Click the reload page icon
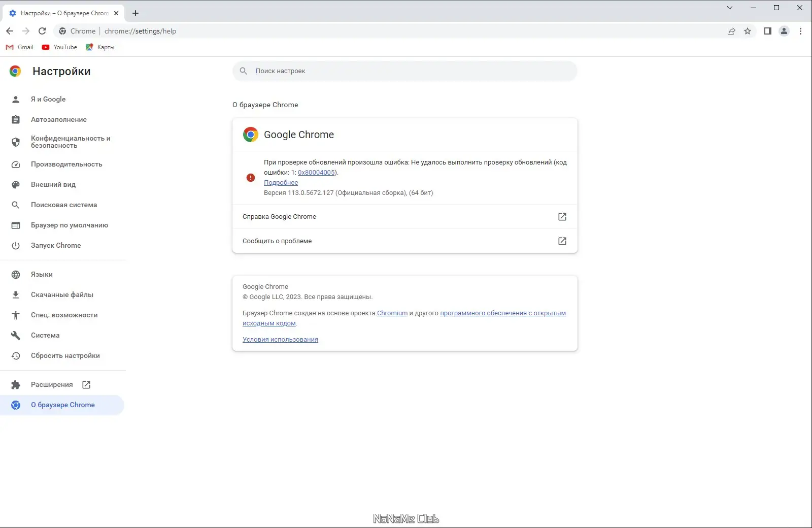 pos(42,31)
